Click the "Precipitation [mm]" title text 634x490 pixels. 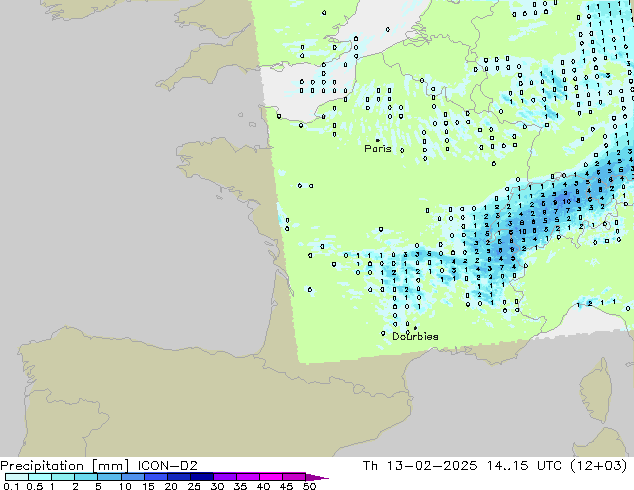[x=65, y=466]
